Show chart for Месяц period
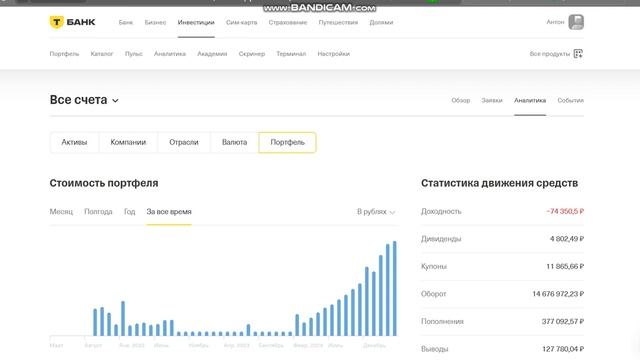The image size is (640, 360). tap(61, 212)
